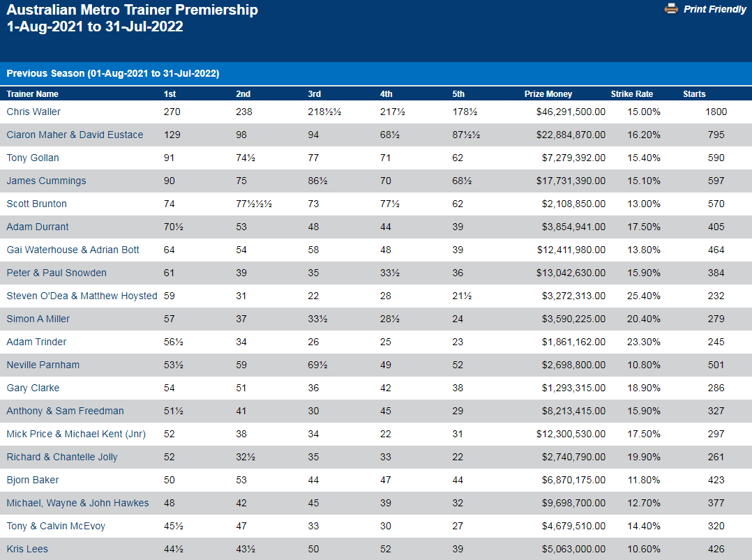The height and width of the screenshot is (560, 752).
Task: Select Ciaron Maher & David Eustace
Action: point(75,135)
